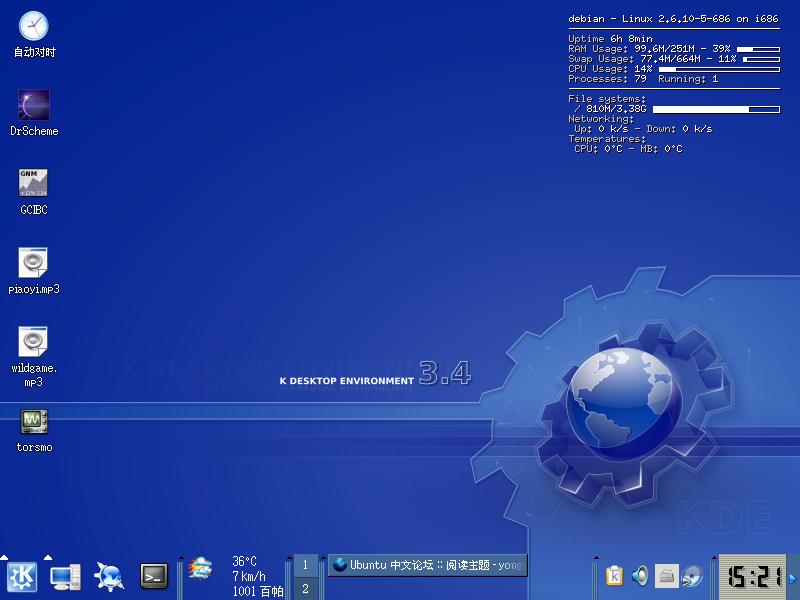Click the "debian - Linux 2.6.10-5-686" header text
Viewport: 800px width, 600px height.
649,19
